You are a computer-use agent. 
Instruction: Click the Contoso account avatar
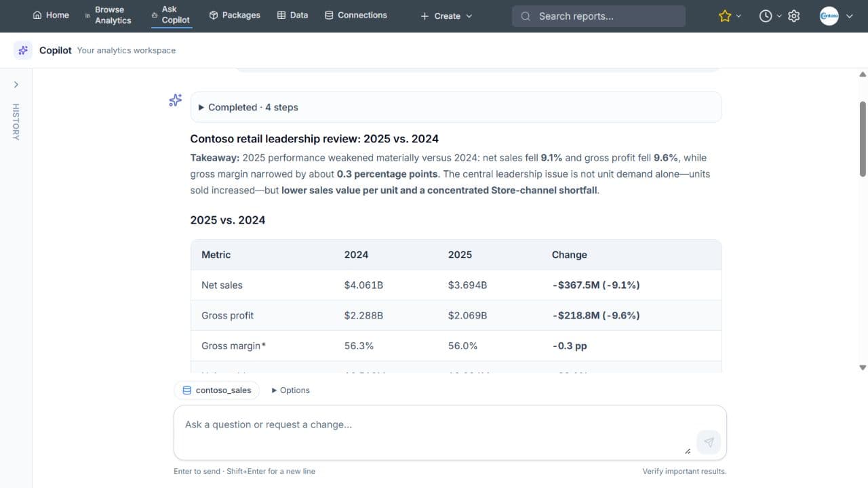[x=829, y=16]
